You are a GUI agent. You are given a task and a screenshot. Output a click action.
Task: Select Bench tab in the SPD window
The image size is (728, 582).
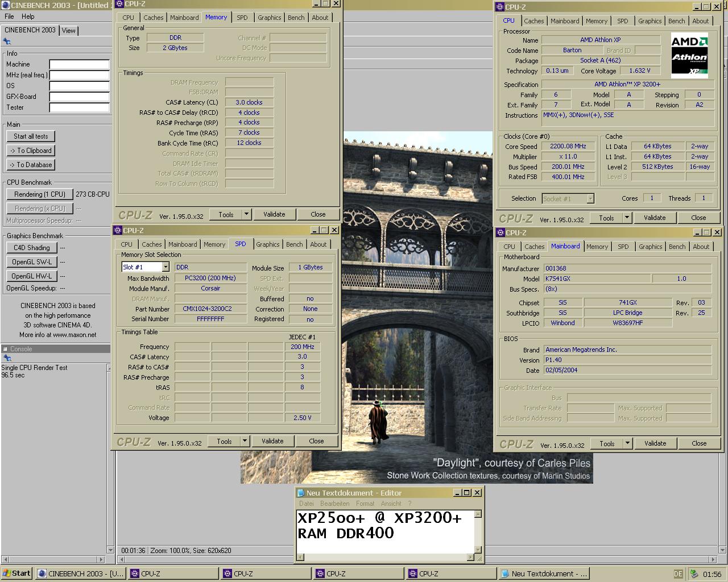point(294,244)
